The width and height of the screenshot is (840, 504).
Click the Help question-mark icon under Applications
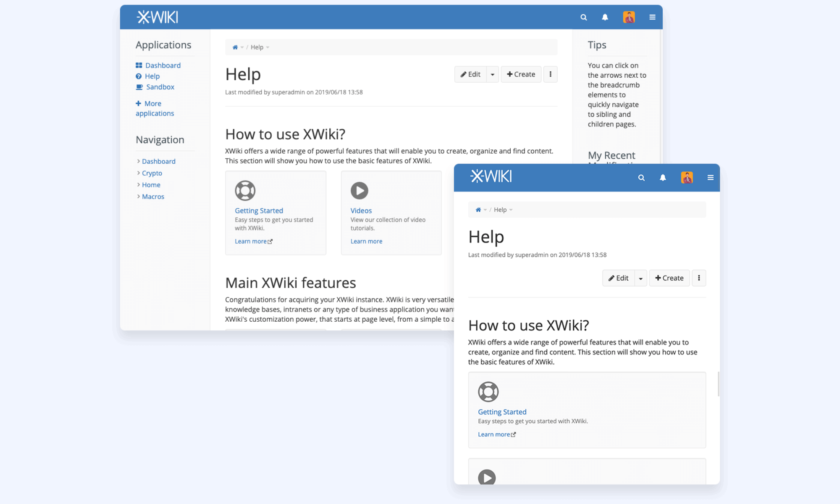click(x=139, y=76)
